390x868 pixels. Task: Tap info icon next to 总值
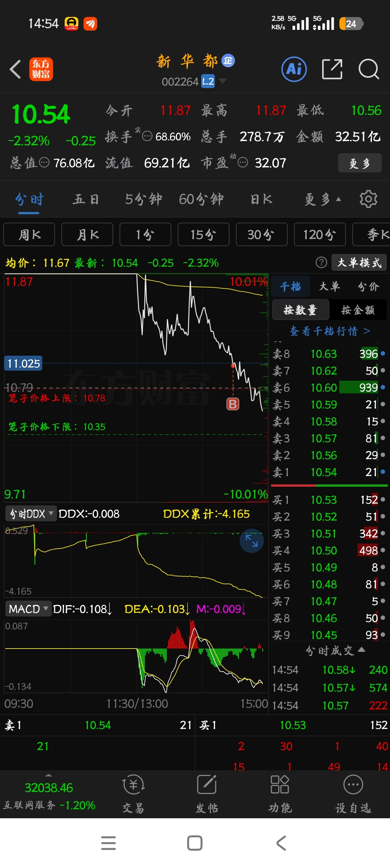tap(44, 163)
